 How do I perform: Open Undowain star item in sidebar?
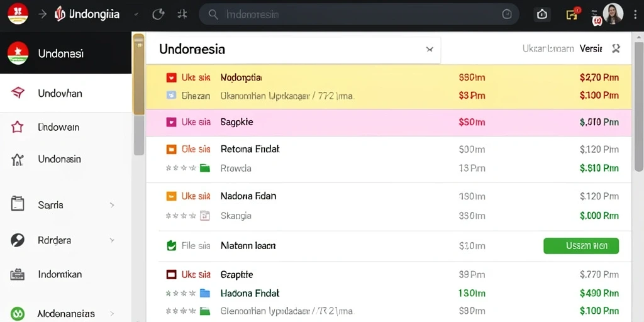click(65, 127)
